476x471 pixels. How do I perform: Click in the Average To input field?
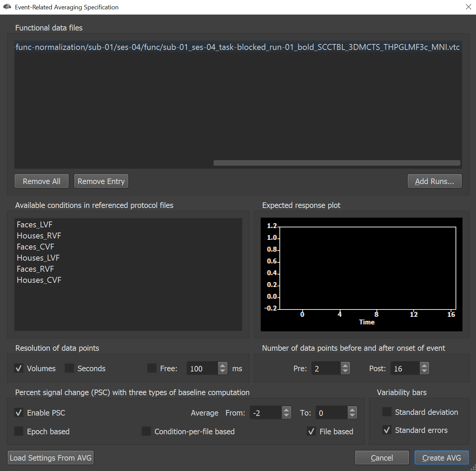331,413
